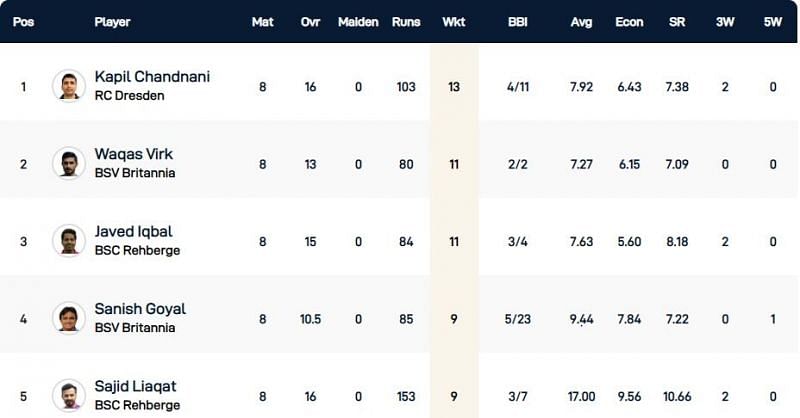
Task: Click the SR column header
Action: (677, 22)
